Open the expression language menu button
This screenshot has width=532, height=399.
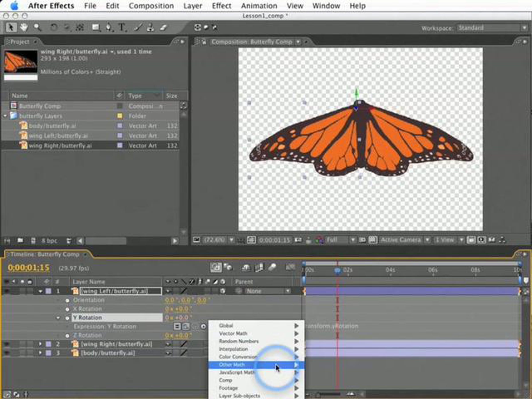pyautogui.click(x=203, y=327)
